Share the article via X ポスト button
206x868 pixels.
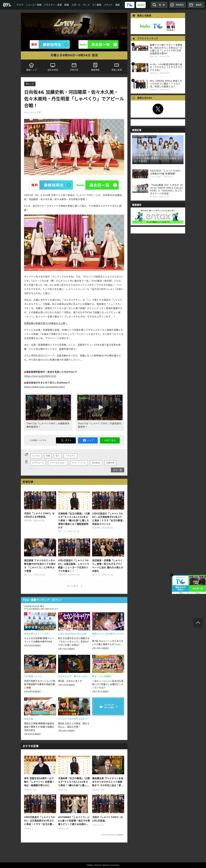pyautogui.click(x=66, y=440)
